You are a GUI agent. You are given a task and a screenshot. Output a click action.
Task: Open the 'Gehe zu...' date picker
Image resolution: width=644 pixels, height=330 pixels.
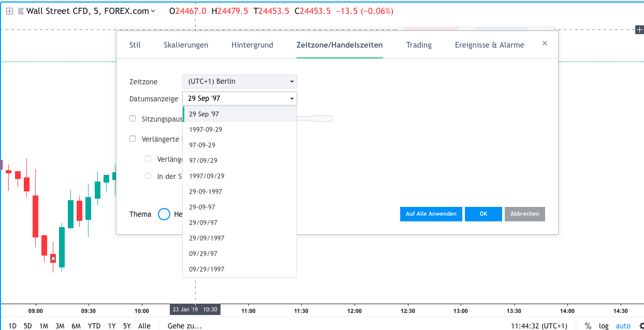click(185, 326)
